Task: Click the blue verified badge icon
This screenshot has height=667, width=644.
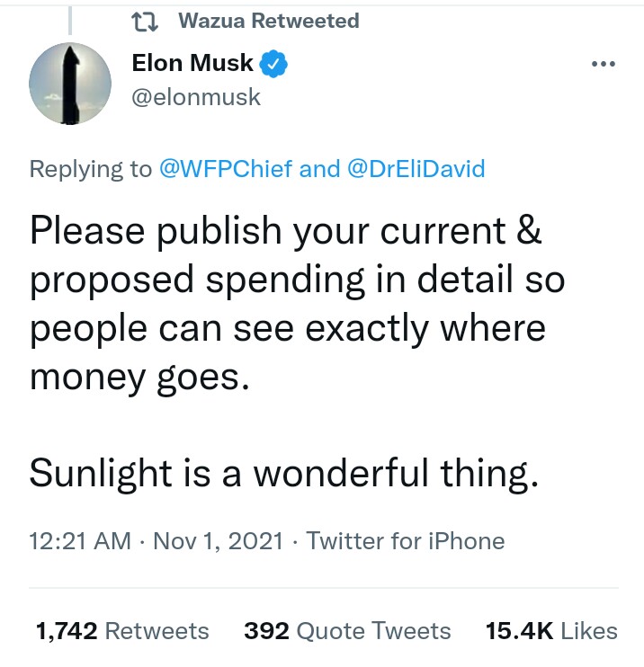Action: tap(274, 64)
